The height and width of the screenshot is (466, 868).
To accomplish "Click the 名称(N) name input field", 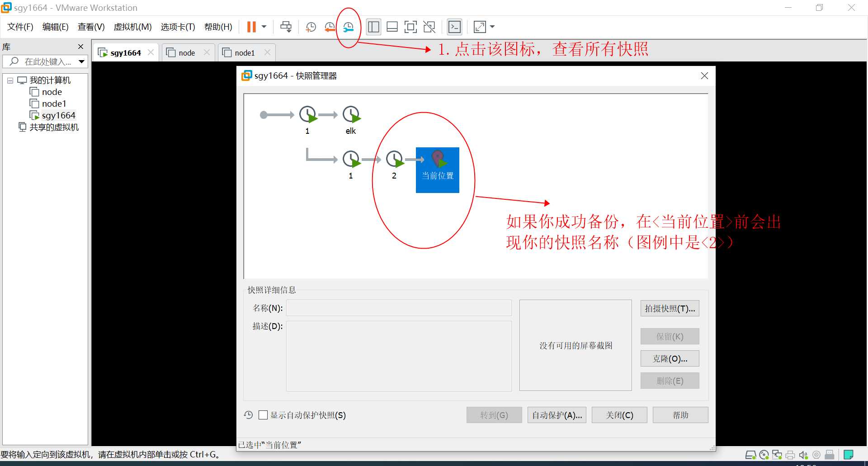I will point(399,308).
